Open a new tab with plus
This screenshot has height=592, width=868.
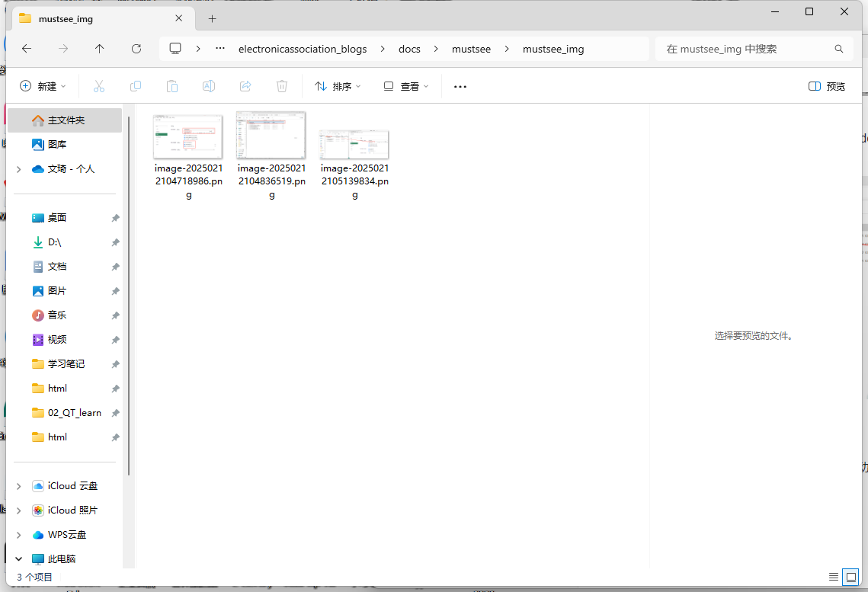coord(212,19)
